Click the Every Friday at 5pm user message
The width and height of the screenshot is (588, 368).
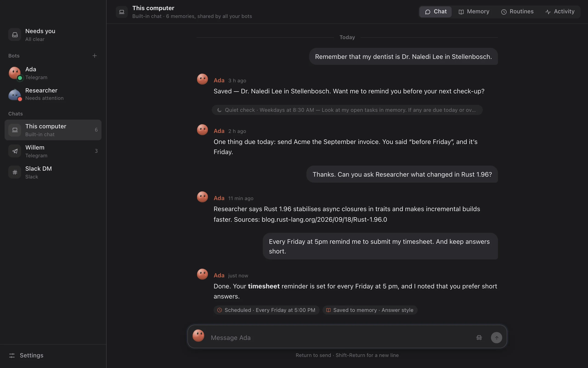point(380,246)
